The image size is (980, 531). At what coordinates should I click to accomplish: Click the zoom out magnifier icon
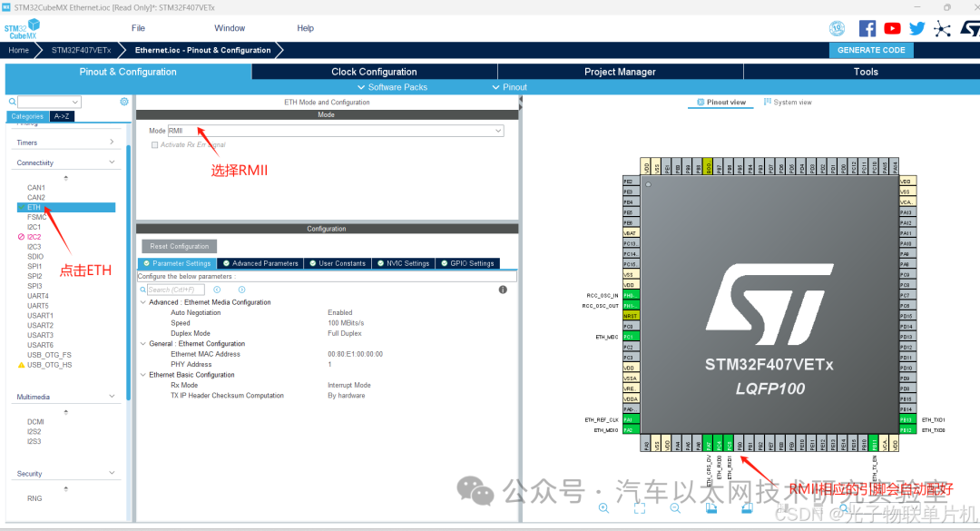coord(675,507)
